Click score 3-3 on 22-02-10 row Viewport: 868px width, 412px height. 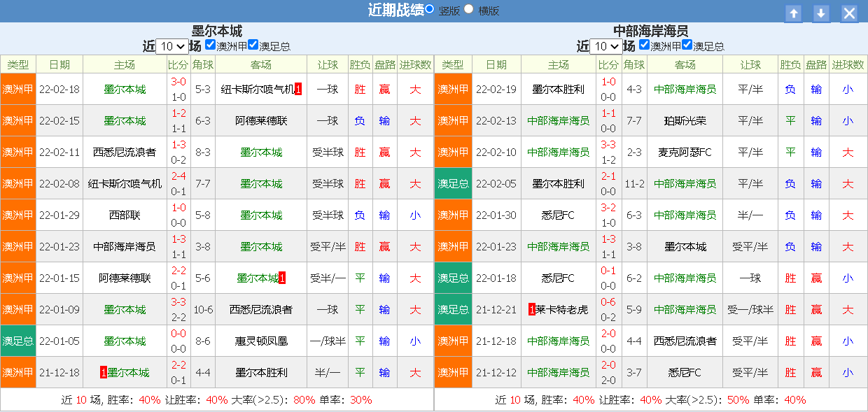coord(608,145)
